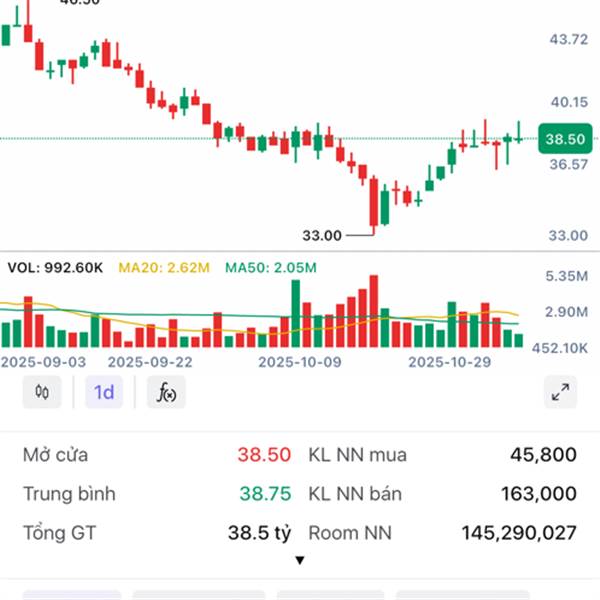Click the 33.00 low price marker
600x600 pixels.
[322, 235]
